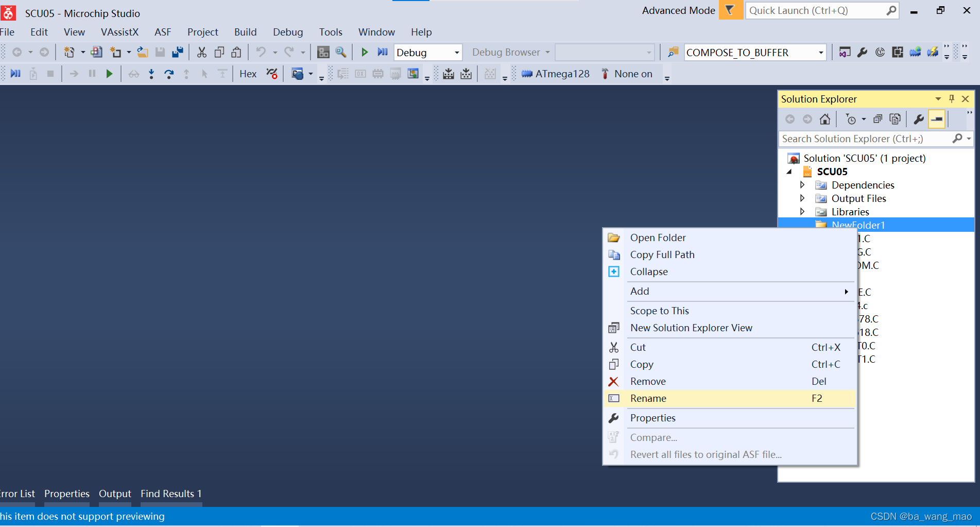
Task: Toggle Hex display mode
Action: (x=248, y=74)
